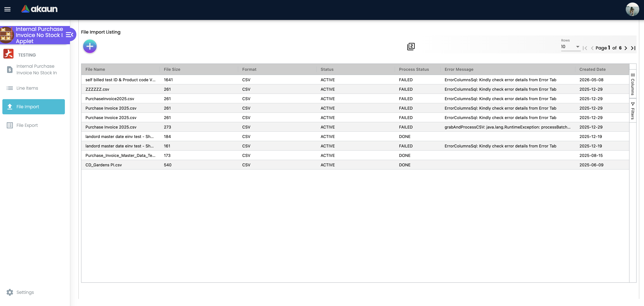
Task: Go to the first page
Action: (585, 48)
